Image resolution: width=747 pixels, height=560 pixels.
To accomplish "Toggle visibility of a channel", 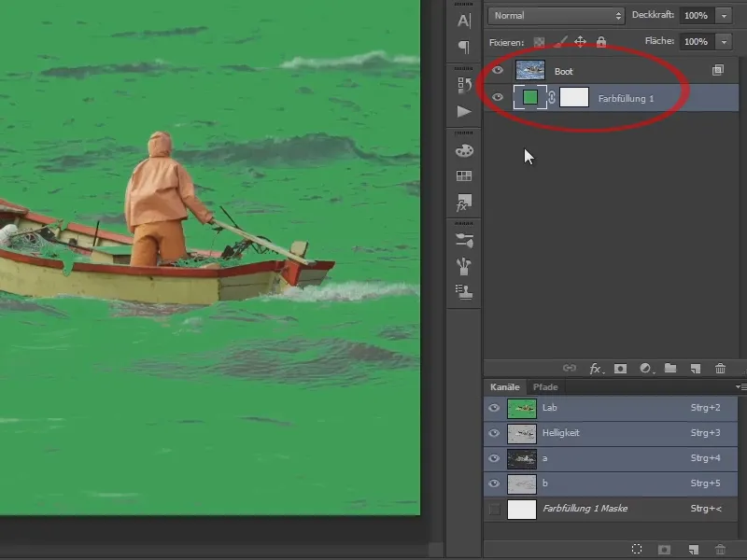I will [x=495, y=458].
